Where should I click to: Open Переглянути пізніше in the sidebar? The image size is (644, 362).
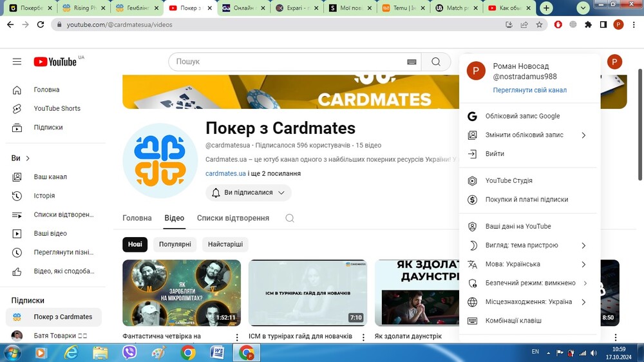(x=55, y=252)
